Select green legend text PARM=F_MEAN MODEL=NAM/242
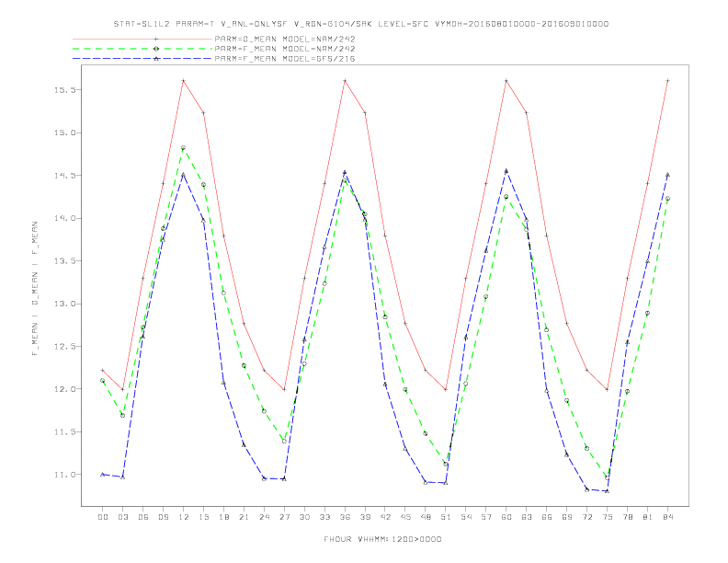 coord(285,49)
